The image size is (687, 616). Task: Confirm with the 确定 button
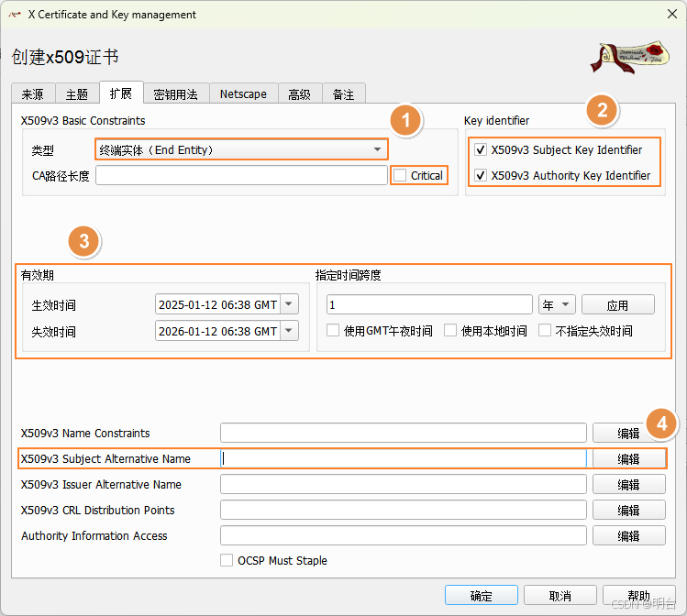481,596
